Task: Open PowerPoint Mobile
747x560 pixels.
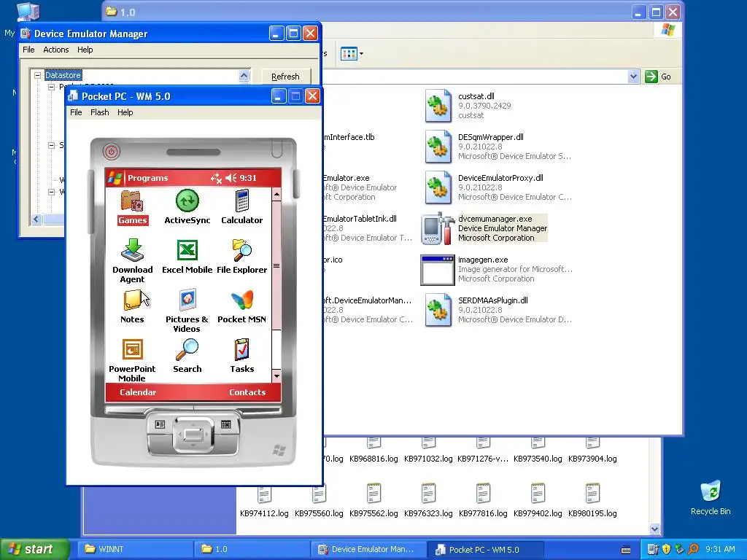Action: coord(133,360)
